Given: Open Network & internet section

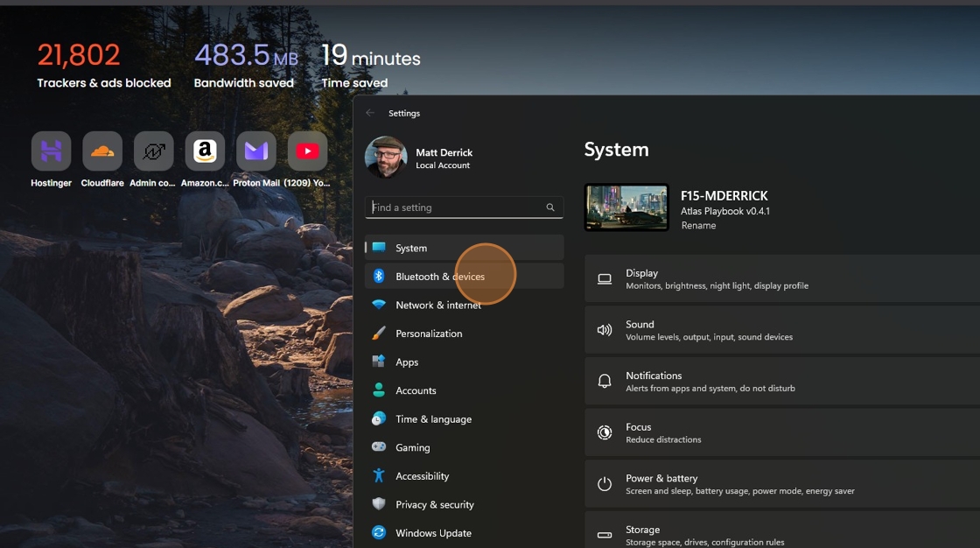Looking at the screenshot, I should [465, 305].
